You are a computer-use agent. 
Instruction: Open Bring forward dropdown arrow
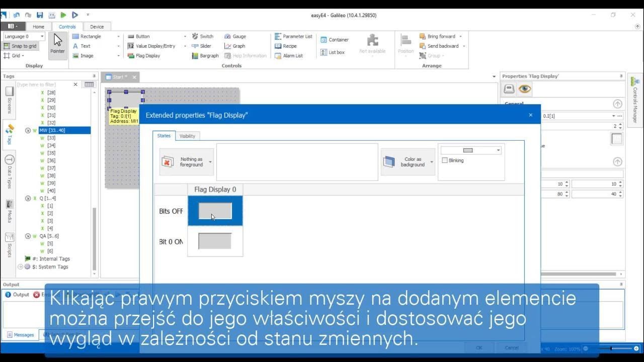tap(460, 36)
